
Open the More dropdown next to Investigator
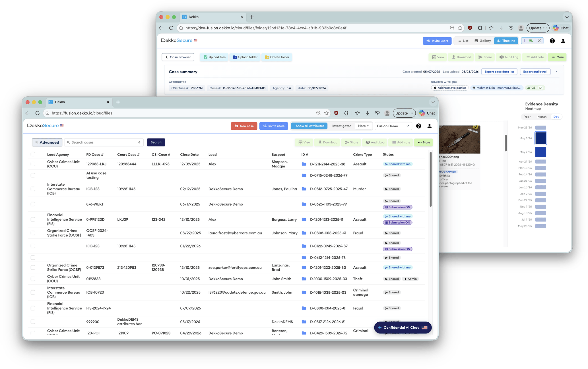363,126
